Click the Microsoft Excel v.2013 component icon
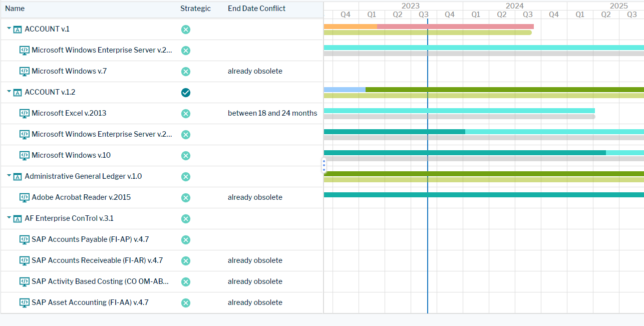This screenshot has width=644, height=326. coord(25,113)
